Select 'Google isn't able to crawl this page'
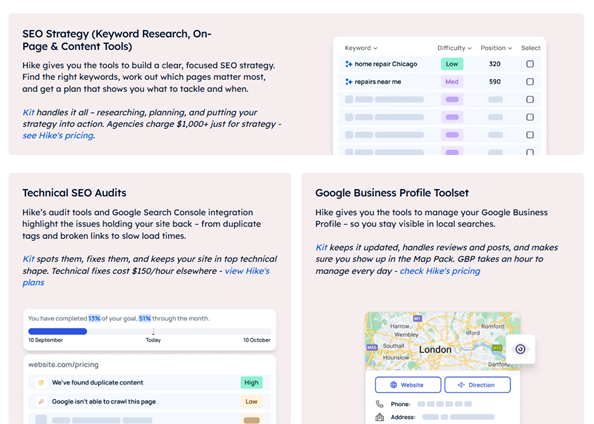The height and width of the screenshot is (424, 594). (150, 402)
